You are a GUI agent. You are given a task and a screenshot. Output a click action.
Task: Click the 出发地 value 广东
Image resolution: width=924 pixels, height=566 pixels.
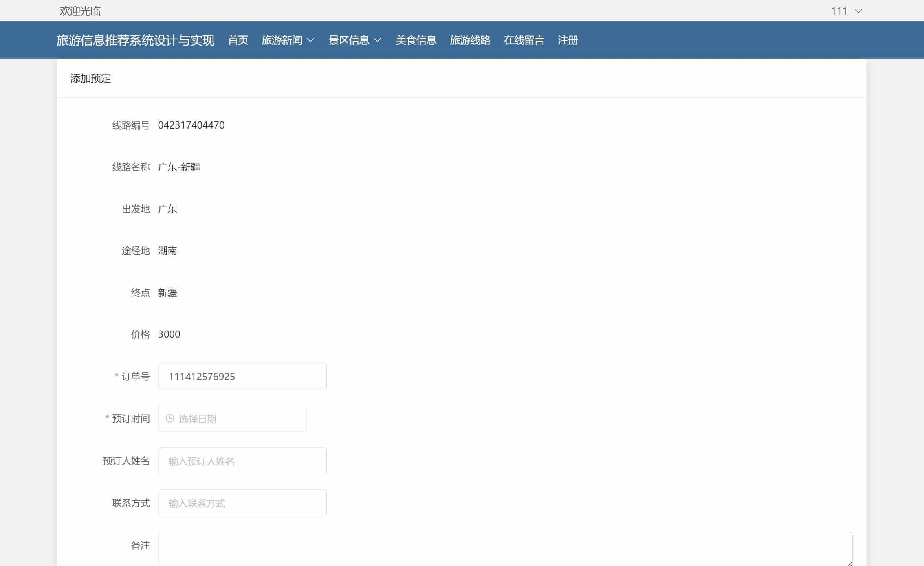coord(168,209)
